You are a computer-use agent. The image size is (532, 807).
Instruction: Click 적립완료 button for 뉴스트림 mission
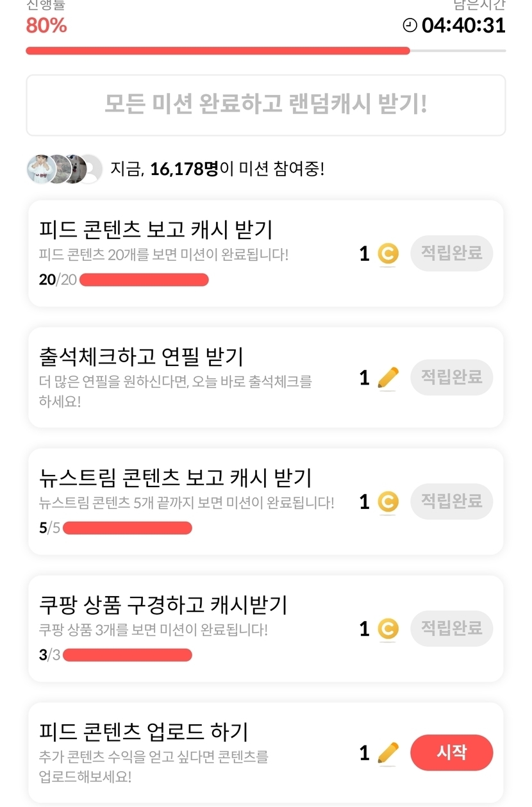pos(451,501)
